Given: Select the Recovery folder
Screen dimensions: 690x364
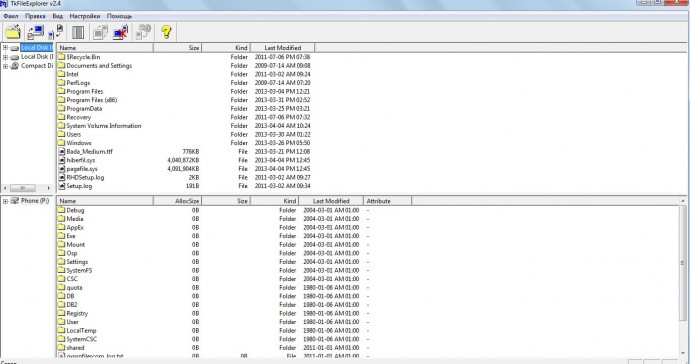Looking at the screenshot, I should point(78,117).
